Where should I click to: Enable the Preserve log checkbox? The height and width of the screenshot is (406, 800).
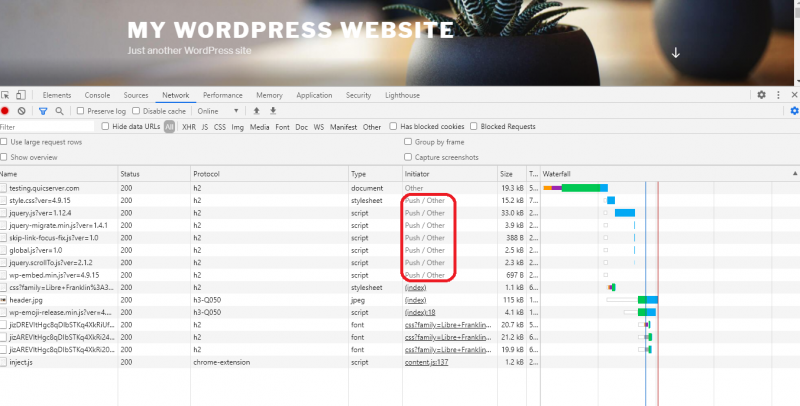[81, 111]
